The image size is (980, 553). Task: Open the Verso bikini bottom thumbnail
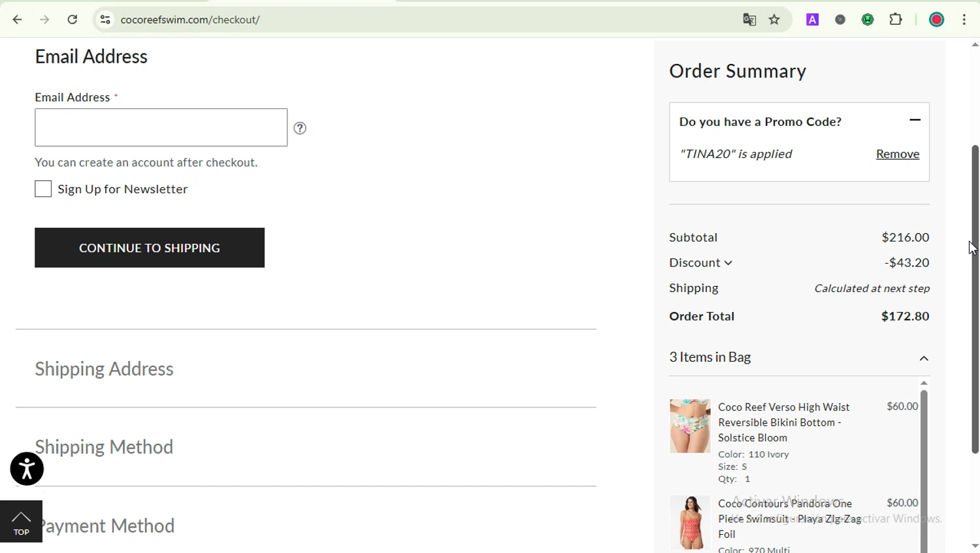pos(690,426)
